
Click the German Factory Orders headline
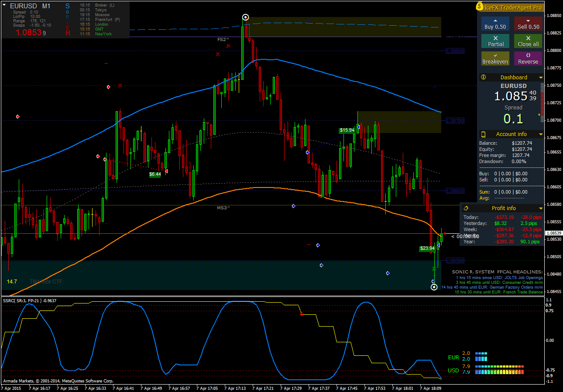pos(492,287)
